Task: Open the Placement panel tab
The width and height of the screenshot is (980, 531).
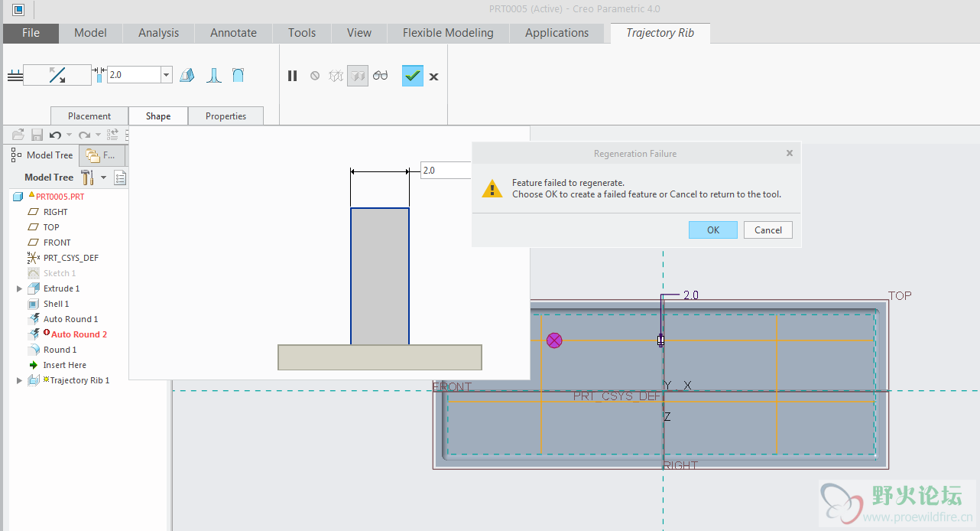Action: click(89, 116)
